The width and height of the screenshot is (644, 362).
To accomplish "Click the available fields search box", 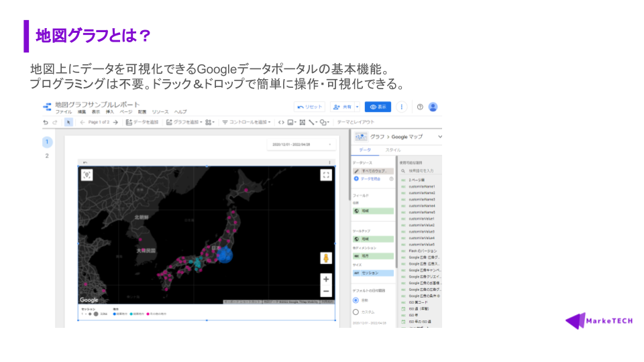I will (421, 171).
